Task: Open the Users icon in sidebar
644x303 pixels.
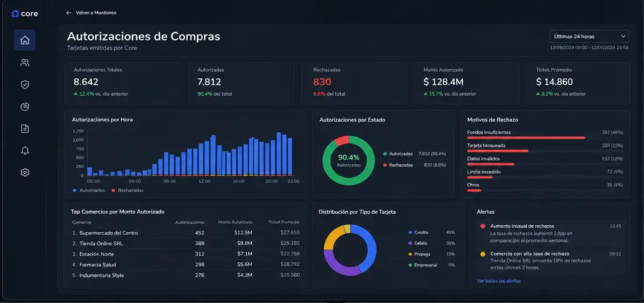Action: click(24, 63)
